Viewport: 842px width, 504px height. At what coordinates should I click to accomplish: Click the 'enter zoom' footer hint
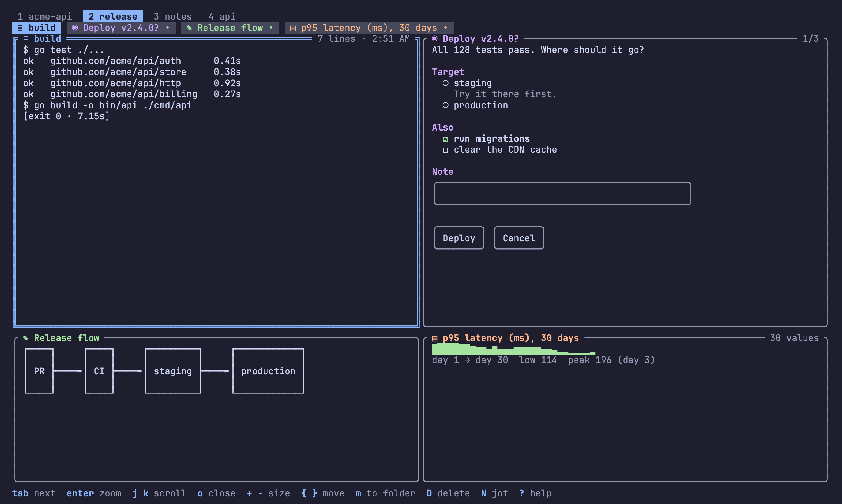(x=94, y=493)
